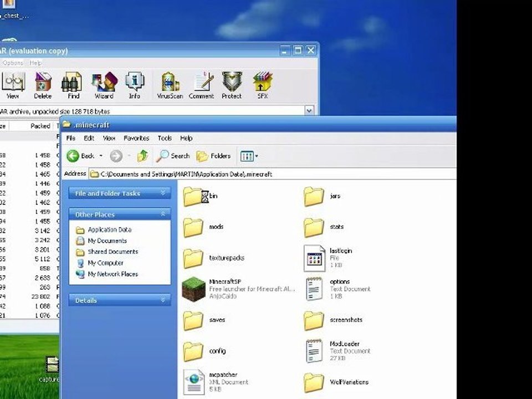Viewport: 532px width, 399px height.
Task: Click the .minecraft window title bar
Action: 258,125
